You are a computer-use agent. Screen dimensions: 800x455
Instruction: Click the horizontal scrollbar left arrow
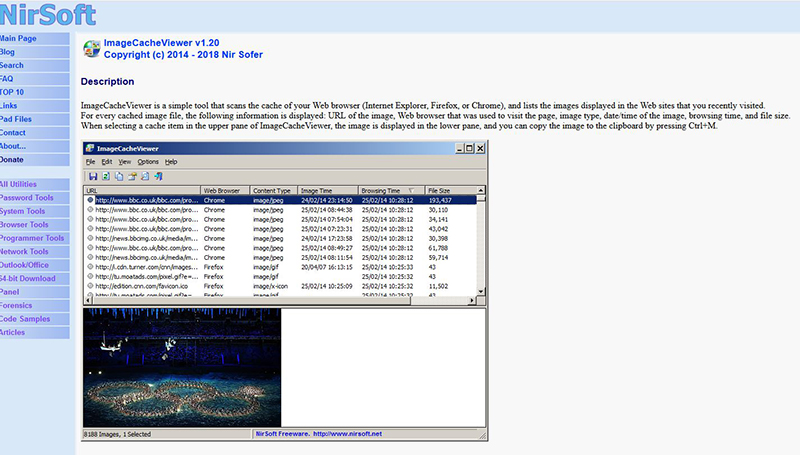88,300
